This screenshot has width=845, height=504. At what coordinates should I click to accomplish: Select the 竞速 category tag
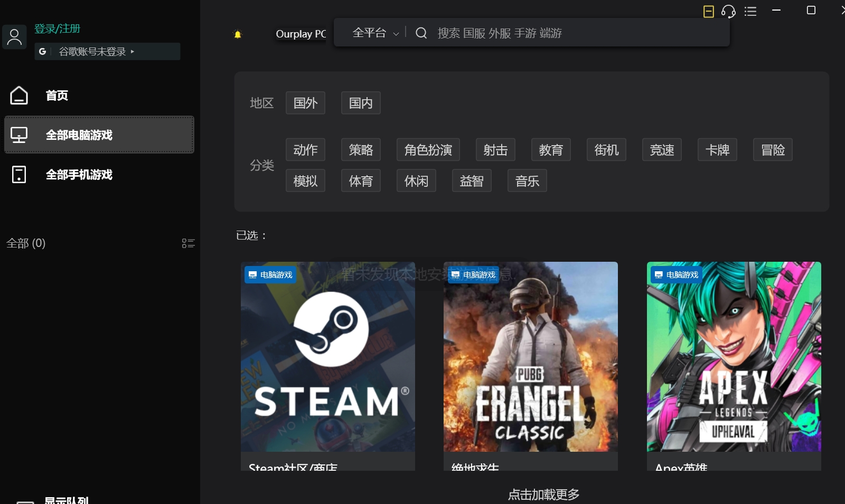click(x=662, y=150)
